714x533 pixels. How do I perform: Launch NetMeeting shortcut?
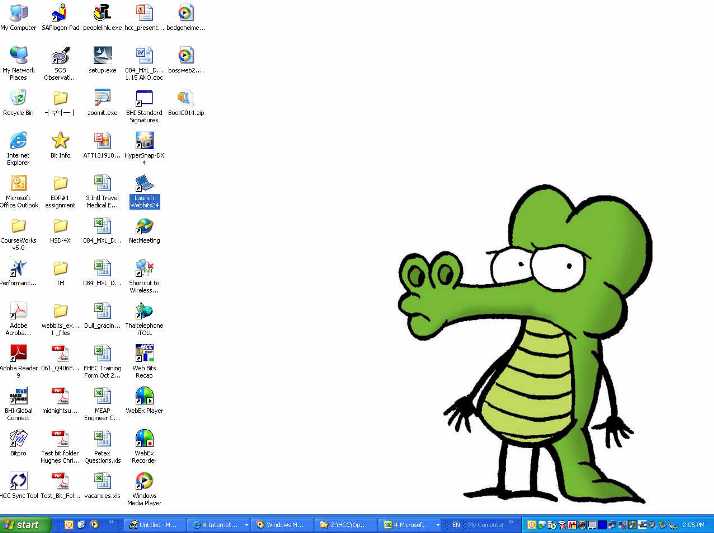pyautogui.click(x=144, y=231)
